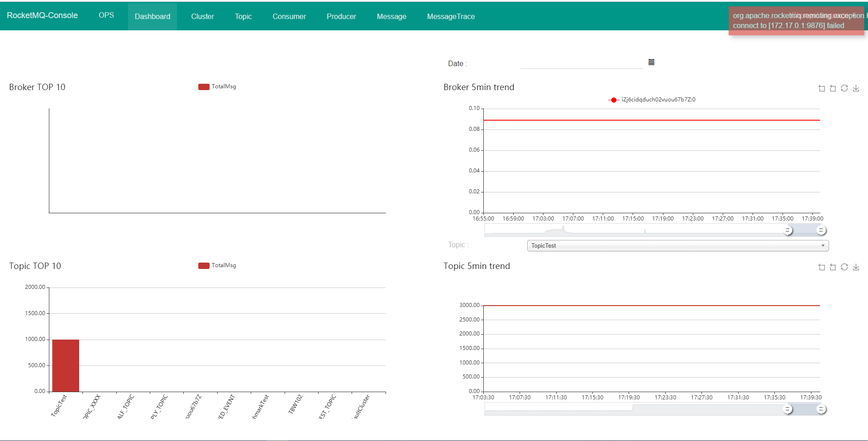Grab left zoom handle of Topic trend slider

[787, 409]
